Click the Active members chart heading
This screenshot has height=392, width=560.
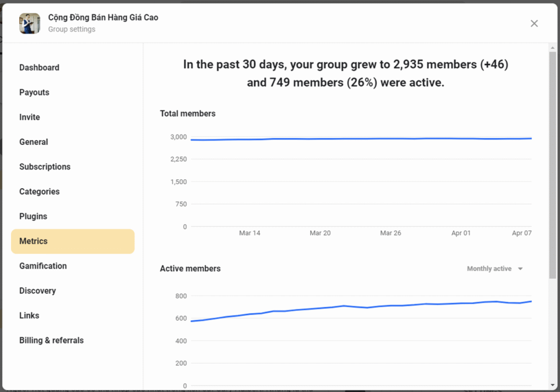[190, 268]
